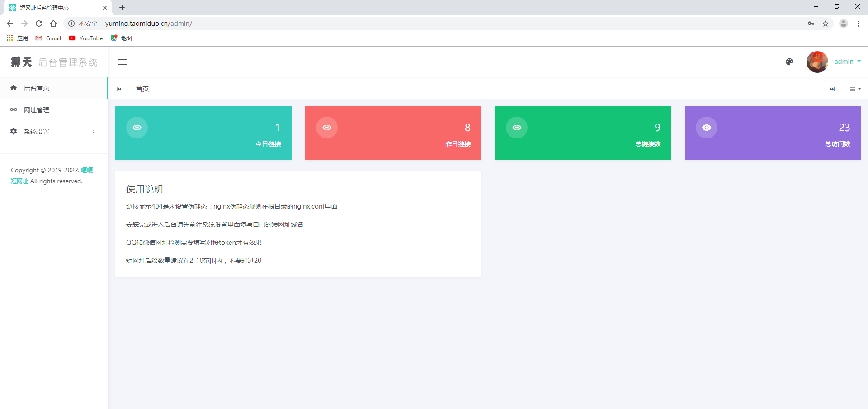Click the saved password key icon
This screenshot has width=868, height=409.
coord(811,24)
